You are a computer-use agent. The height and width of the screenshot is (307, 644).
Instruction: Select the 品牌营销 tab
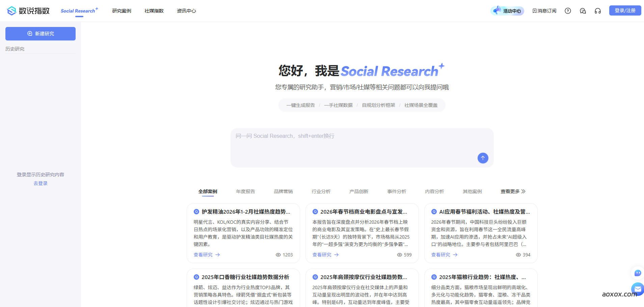(283, 191)
